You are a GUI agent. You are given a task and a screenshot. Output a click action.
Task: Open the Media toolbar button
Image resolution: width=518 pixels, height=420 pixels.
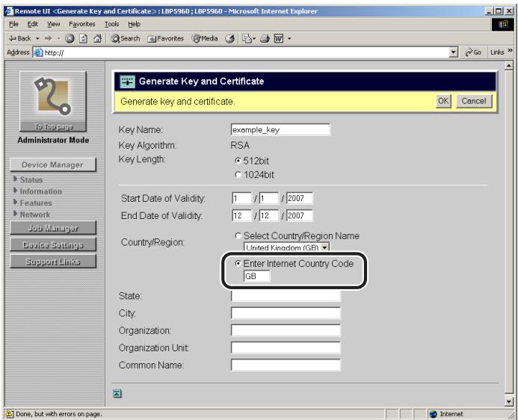pyautogui.click(x=205, y=39)
